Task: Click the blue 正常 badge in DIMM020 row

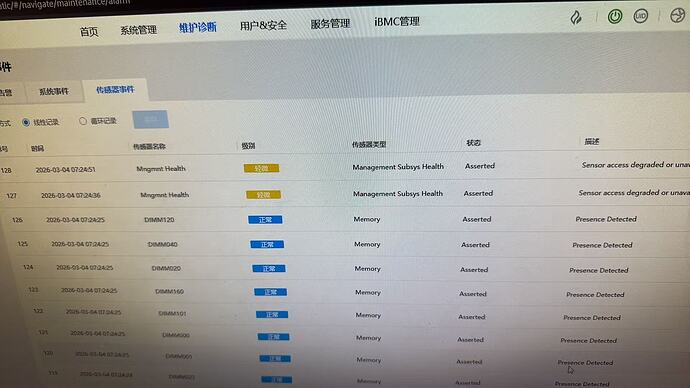Action: coord(269,268)
